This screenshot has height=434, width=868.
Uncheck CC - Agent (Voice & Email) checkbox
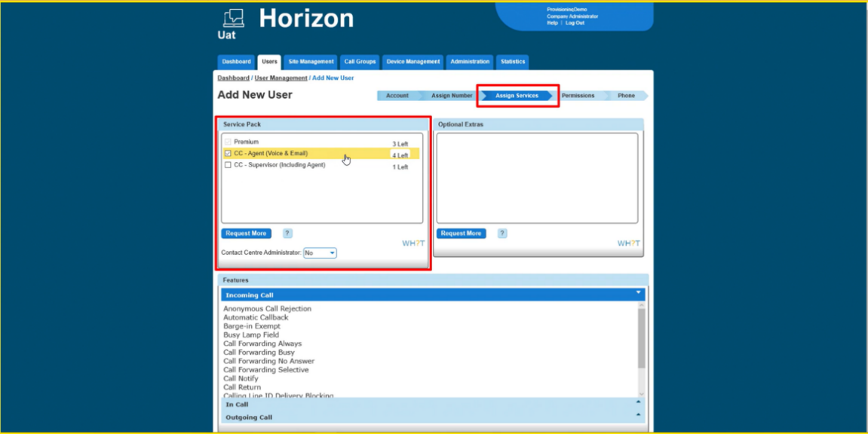[x=228, y=154]
